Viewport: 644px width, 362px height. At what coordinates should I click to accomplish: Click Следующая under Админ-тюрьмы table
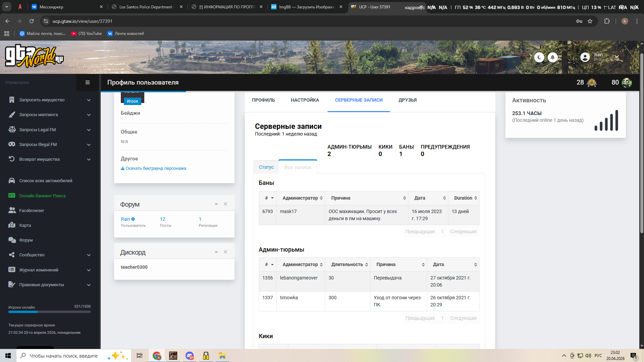[463, 318]
